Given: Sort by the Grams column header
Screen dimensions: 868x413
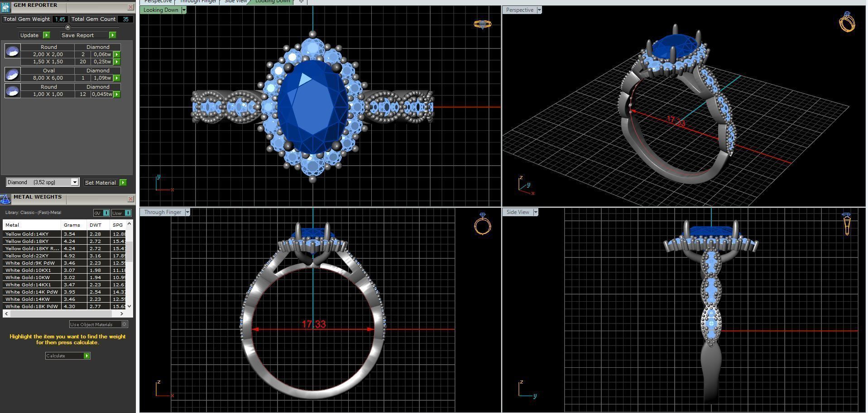Looking at the screenshot, I should tap(74, 225).
